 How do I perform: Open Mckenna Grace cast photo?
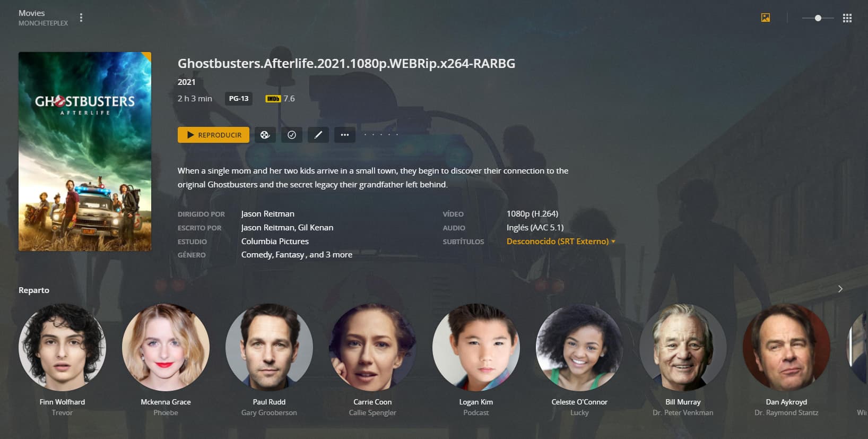coord(166,347)
